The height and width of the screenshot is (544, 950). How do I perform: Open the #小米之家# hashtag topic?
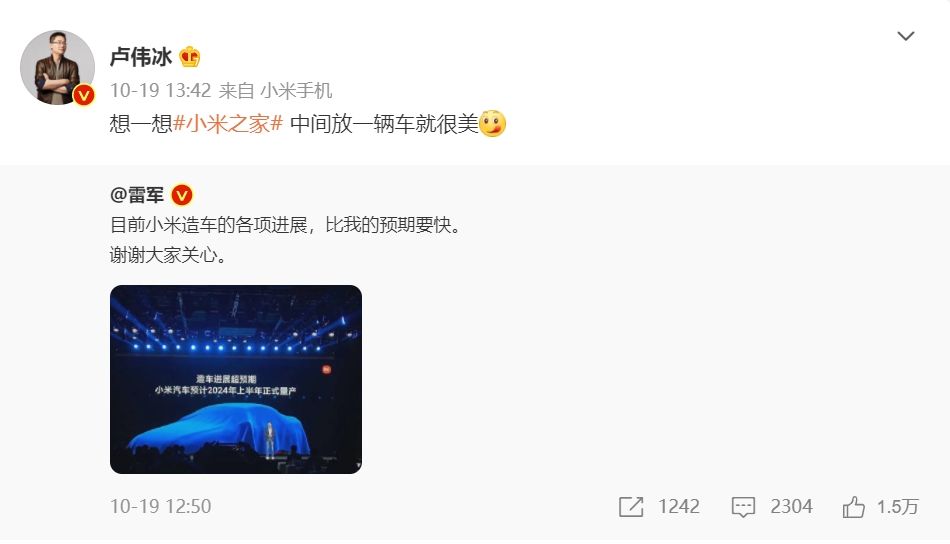[x=228, y=124]
